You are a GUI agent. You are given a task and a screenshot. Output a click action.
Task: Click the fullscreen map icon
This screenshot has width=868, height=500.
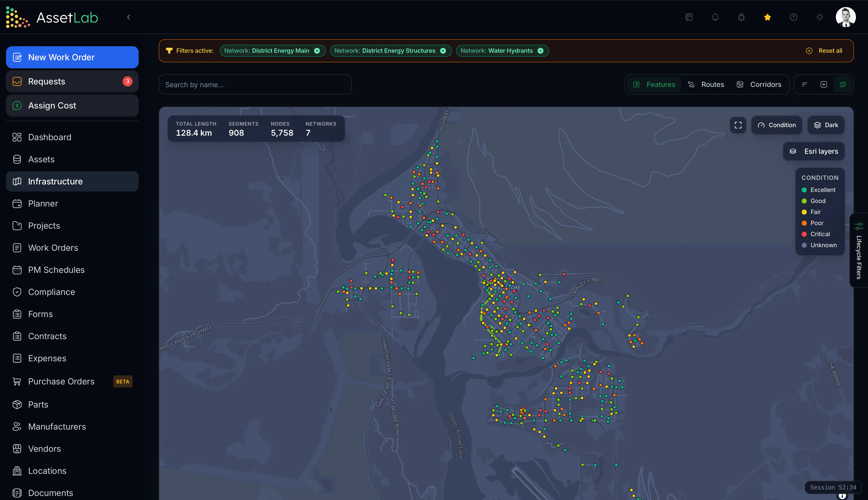point(738,125)
